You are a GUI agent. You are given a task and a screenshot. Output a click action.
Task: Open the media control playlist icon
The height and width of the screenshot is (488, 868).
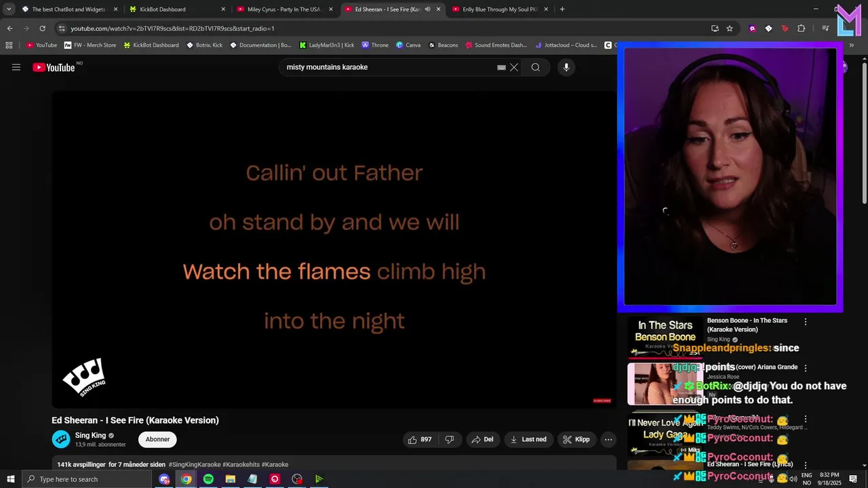825,28
